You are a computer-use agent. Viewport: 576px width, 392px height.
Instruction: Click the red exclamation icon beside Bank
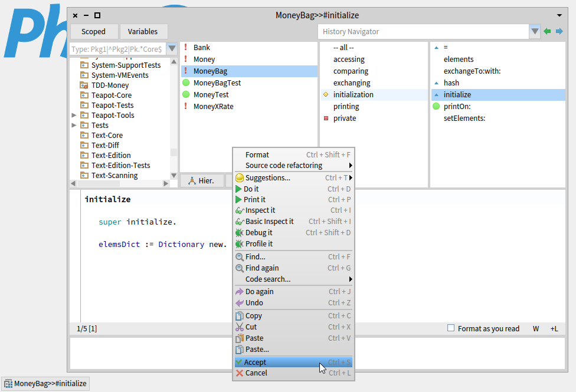(185, 47)
